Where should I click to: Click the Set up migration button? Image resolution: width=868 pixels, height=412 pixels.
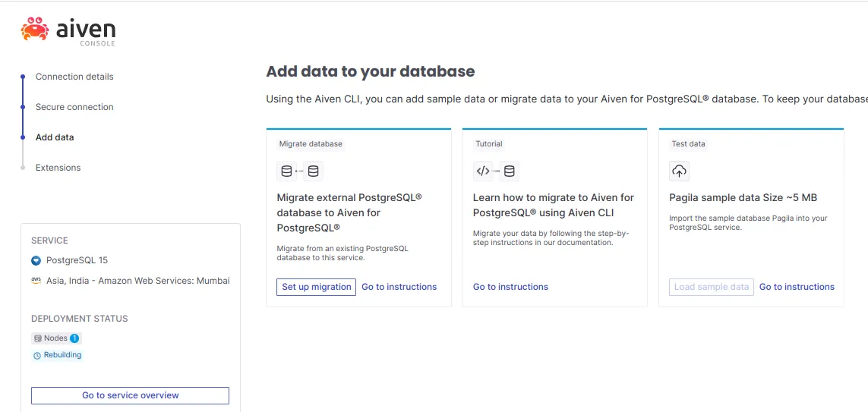pyautogui.click(x=316, y=287)
